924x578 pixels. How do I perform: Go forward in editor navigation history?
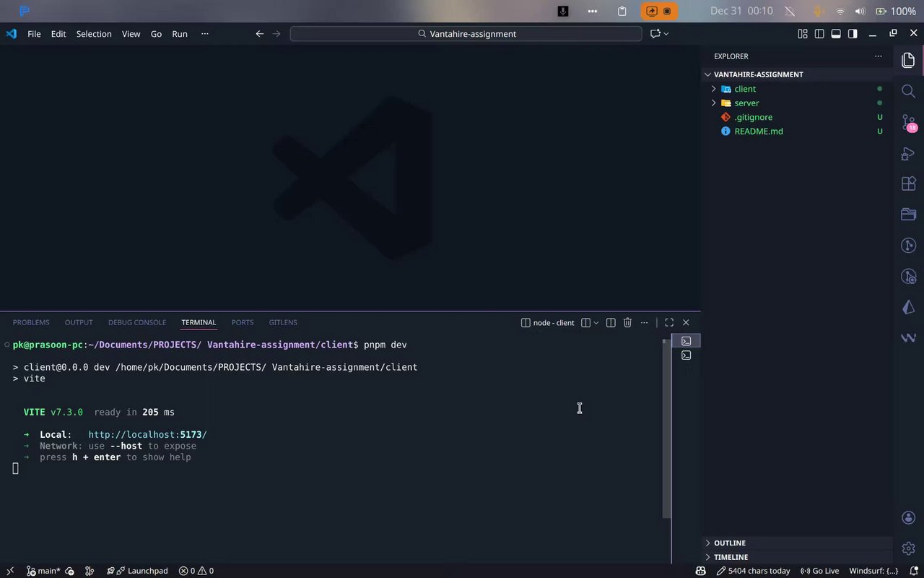[276, 34]
